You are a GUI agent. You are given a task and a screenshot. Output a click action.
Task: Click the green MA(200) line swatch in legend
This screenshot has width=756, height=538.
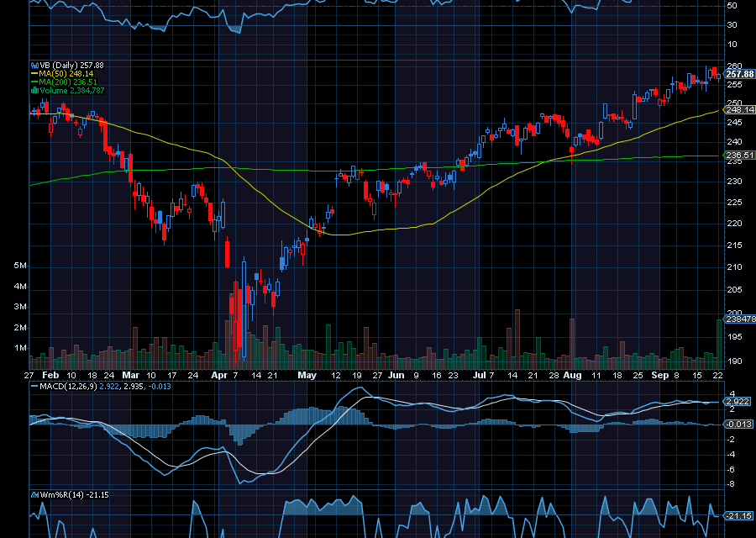[x=34, y=82]
